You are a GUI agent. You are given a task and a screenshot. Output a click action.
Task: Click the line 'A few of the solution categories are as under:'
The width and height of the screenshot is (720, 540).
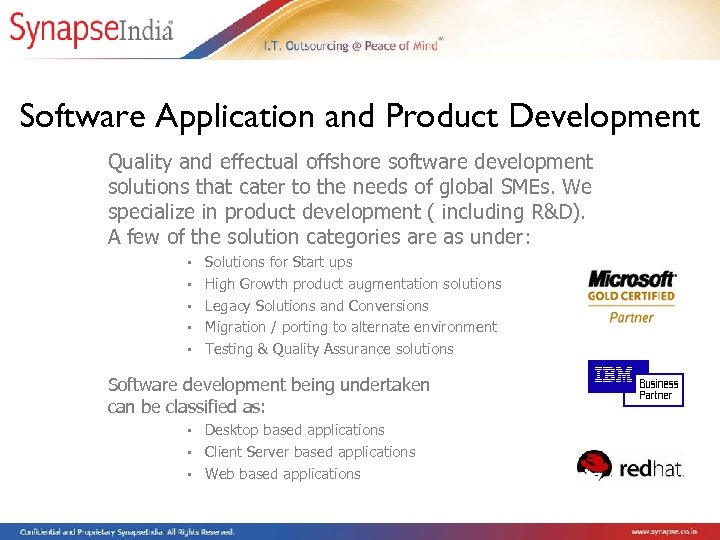click(319, 237)
